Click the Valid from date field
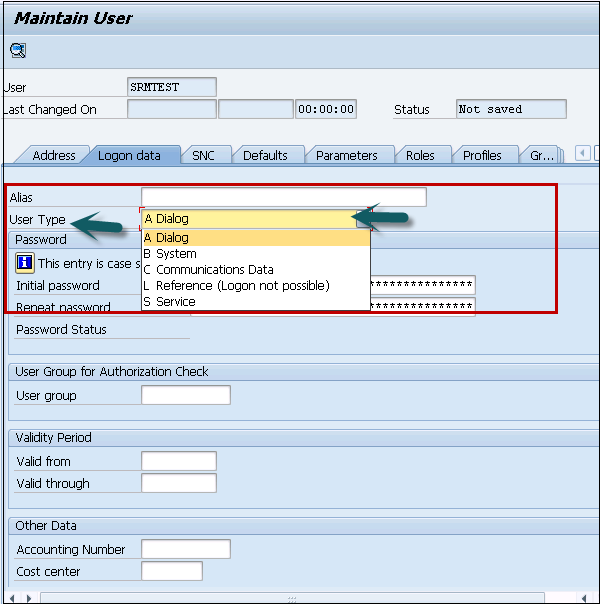The height and width of the screenshot is (604, 600). pyautogui.click(x=179, y=461)
